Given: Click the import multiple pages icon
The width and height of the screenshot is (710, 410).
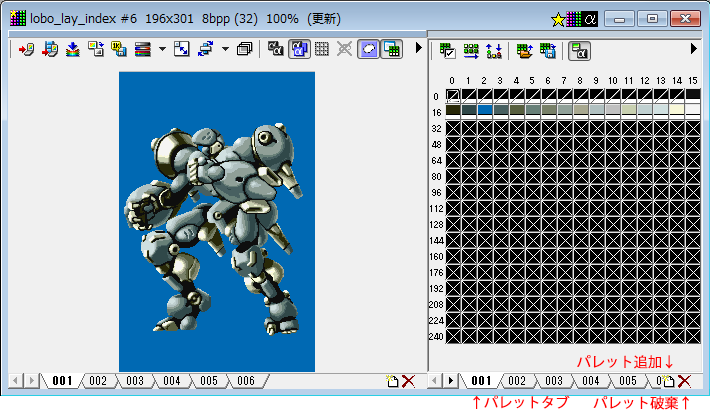Looking at the screenshot, I should pyautogui.click(x=49, y=49).
